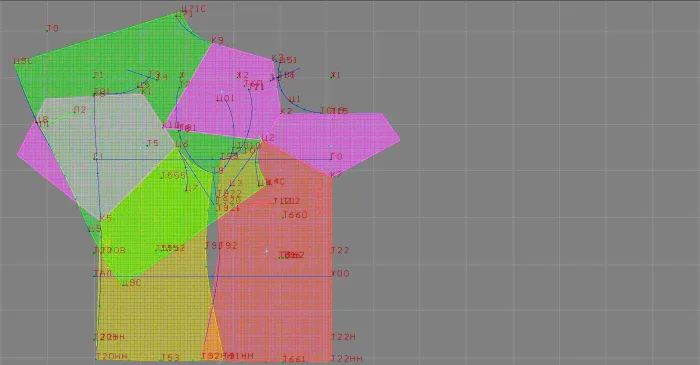
Task: Select the large red pattern panel
Action: click(x=286, y=268)
